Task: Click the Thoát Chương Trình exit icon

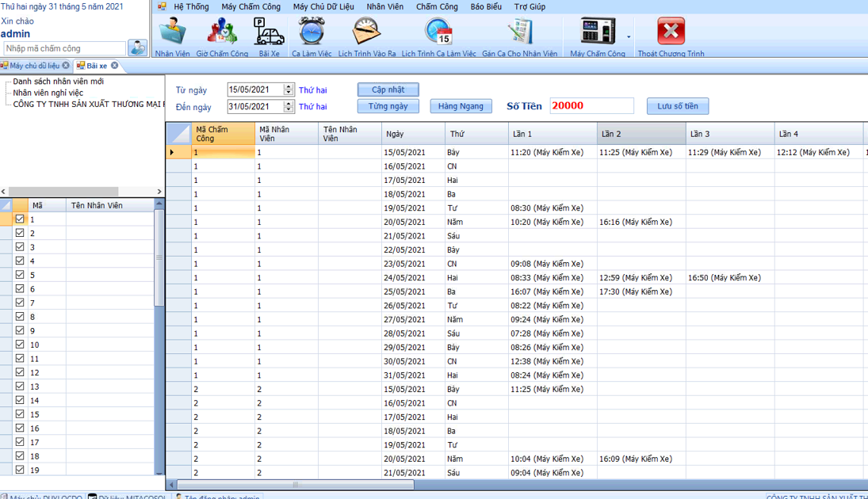Action: point(671,33)
